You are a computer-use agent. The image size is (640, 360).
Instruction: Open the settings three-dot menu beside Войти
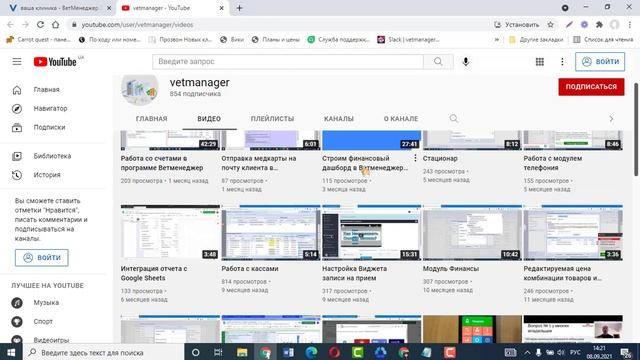pos(562,62)
